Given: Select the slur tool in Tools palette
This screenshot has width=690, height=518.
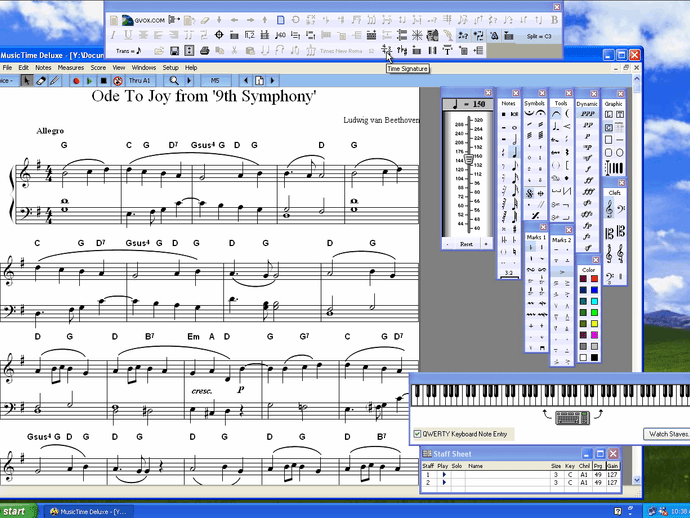Looking at the screenshot, I should tap(556, 114).
